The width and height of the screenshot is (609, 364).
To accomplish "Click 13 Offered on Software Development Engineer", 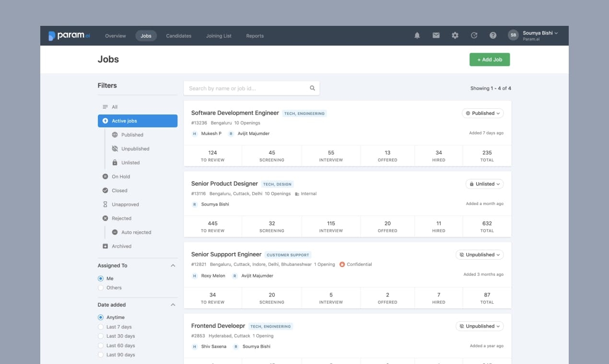I will pos(387,156).
